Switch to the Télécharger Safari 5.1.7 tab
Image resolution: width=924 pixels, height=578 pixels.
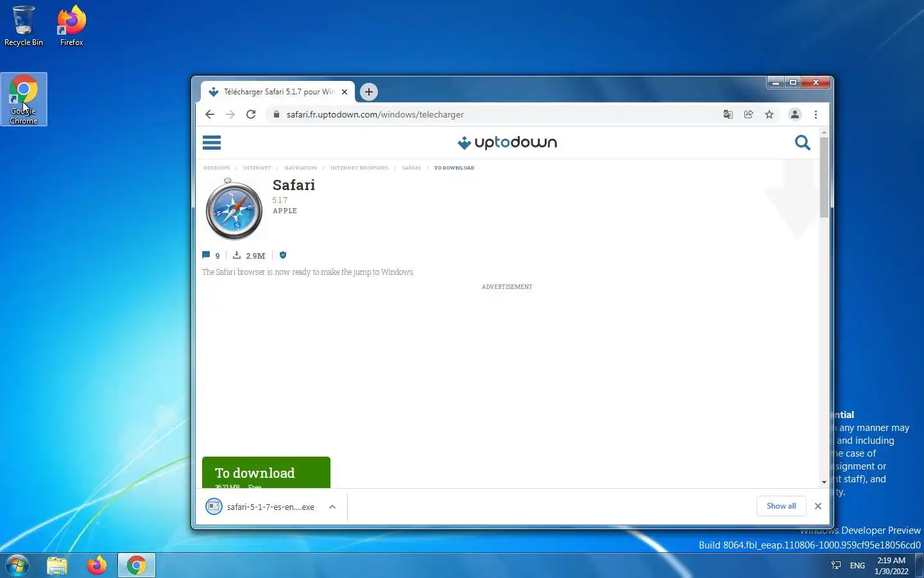click(277, 92)
